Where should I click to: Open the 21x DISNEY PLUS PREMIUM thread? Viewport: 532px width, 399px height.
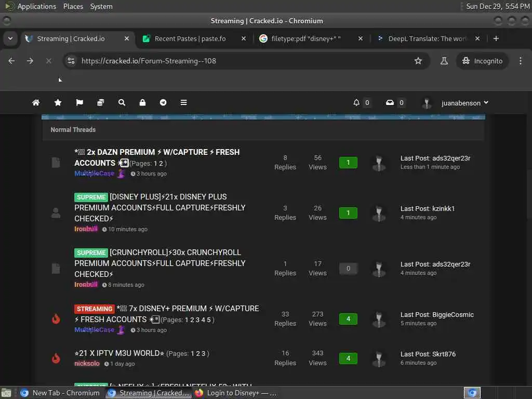pyautogui.click(x=160, y=208)
